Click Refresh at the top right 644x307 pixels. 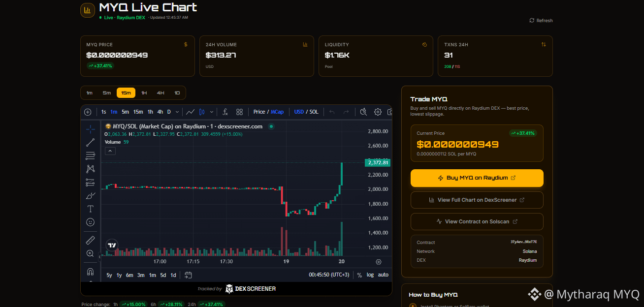541,21
